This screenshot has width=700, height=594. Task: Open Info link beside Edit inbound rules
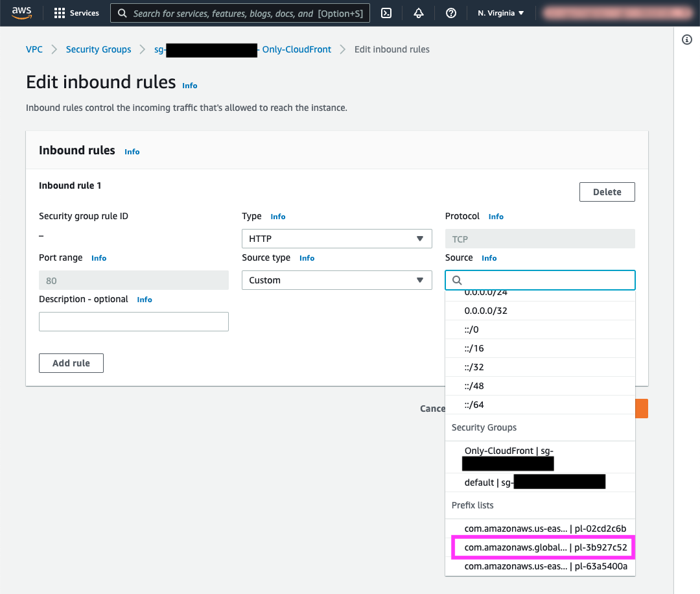[190, 86]
